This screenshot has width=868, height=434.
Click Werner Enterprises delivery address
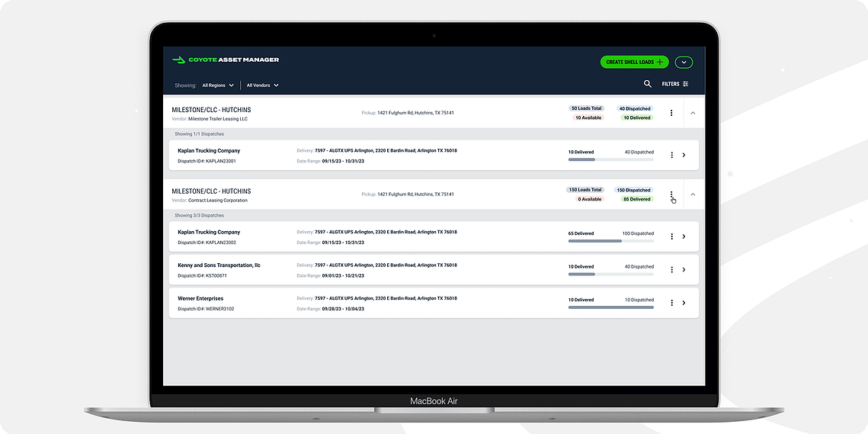click(386, 298)
